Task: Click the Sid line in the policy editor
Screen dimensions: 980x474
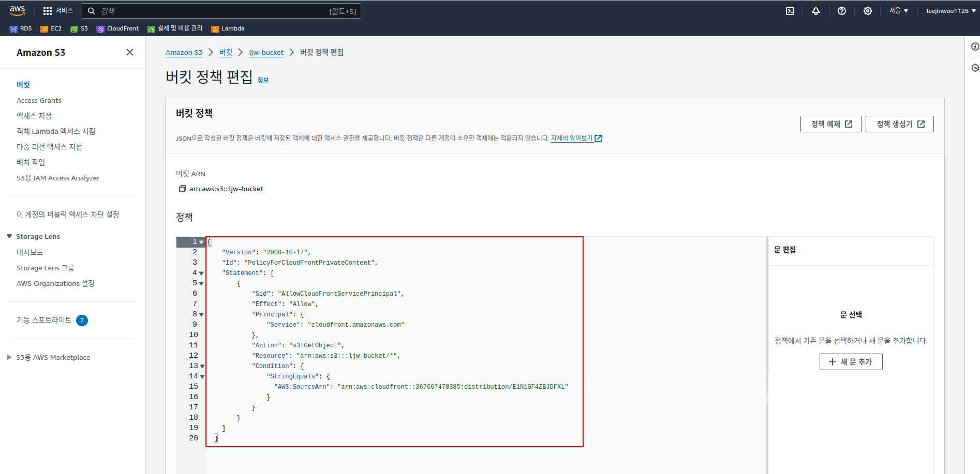Action: pos(328,294)
